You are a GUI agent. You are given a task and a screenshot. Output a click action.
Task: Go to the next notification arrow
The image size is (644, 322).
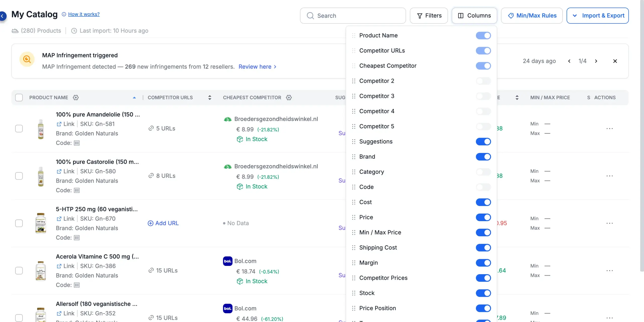point(596,61)
